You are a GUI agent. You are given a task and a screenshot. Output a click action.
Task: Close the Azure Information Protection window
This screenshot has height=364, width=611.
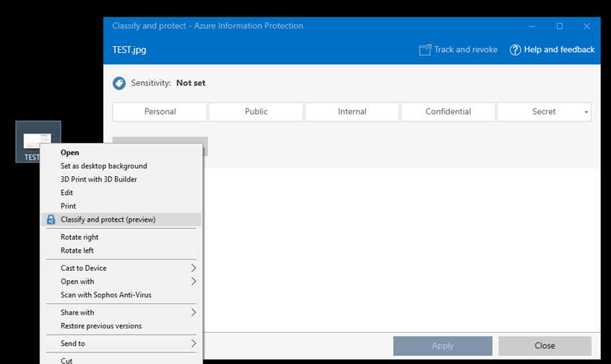pos(586,26)
